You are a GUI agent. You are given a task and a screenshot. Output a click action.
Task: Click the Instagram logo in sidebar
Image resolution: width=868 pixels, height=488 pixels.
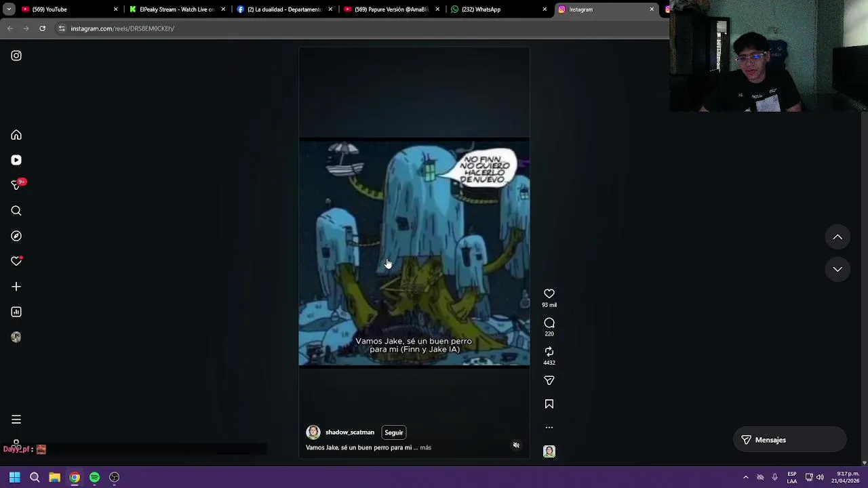click(16, 56)
